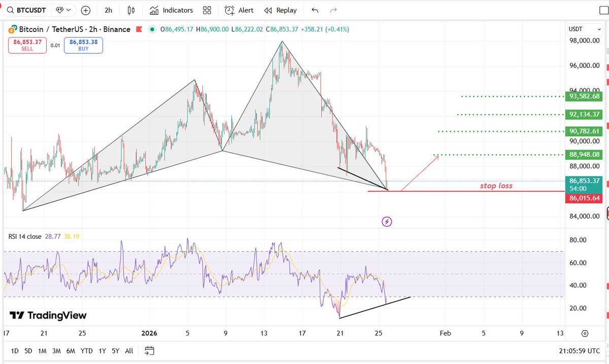Screen dimensions: 609x364
Task: Click the spread value 0.01
Action: click(55, 46)
